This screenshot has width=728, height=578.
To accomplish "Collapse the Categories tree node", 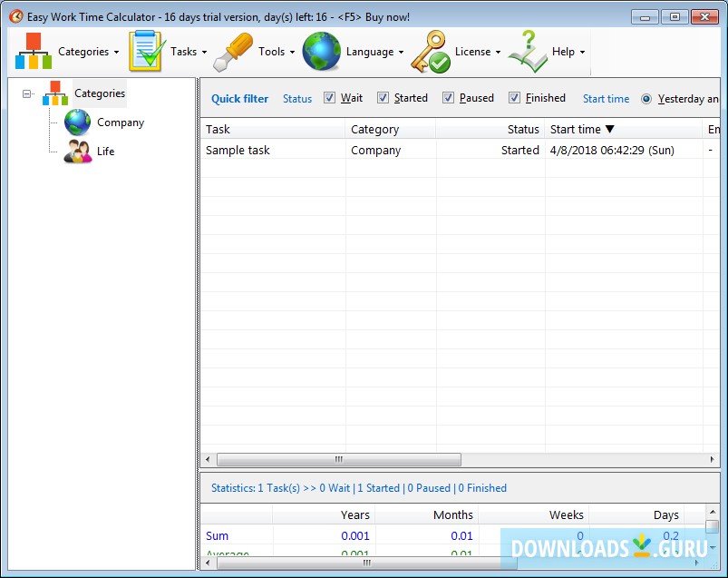I will 26,93.
